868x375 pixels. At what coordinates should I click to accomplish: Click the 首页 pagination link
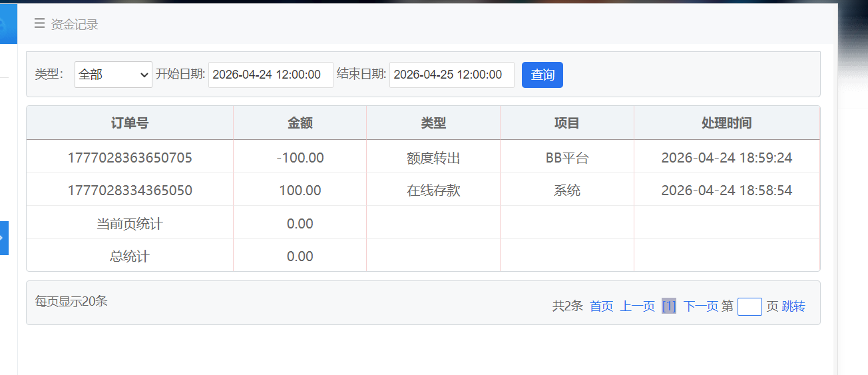point(602,306)
